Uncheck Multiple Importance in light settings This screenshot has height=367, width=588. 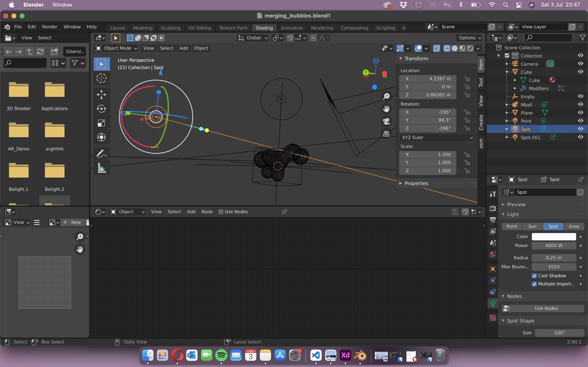pyautogui.click(x=535, y=284)
